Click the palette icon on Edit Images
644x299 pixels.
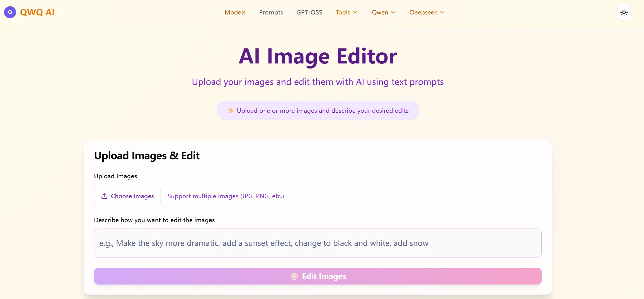click(294, 276)
